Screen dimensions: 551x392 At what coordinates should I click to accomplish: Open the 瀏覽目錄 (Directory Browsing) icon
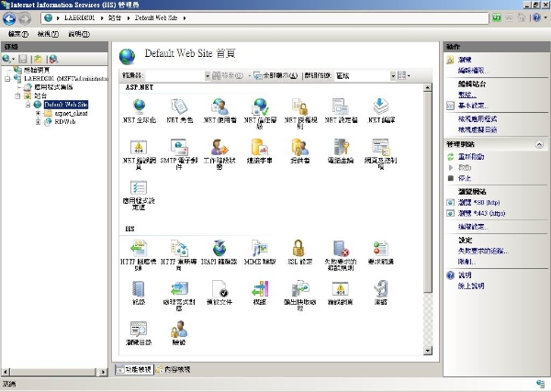coord(139,330)
